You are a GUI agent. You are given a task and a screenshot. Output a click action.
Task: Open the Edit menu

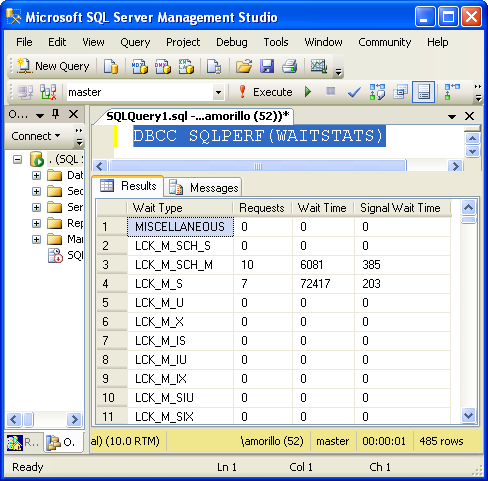click(57, 42)
